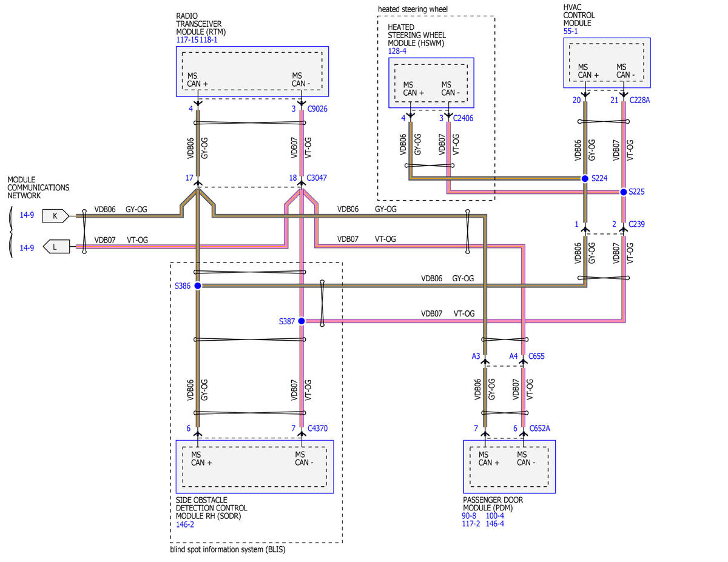Click the S224 splice dot

[585, 178]
